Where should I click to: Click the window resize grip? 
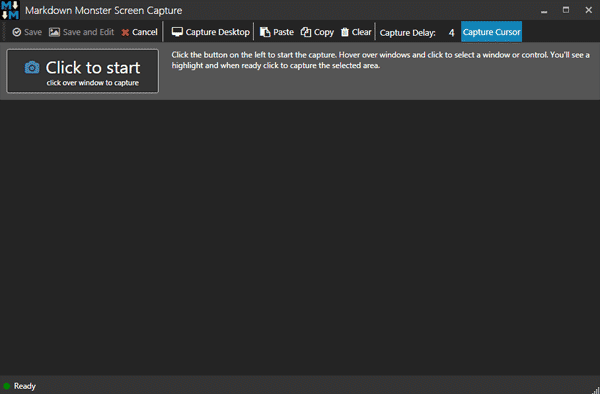[x=595, y=389]
